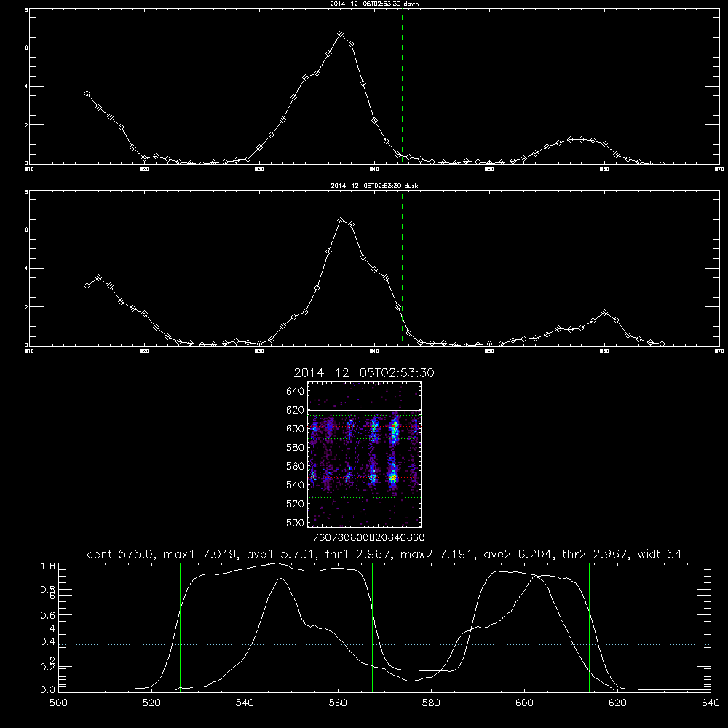Click the spectrogram horizontal axis number string
The width and height of the screenshot is (728, 728).
(x=369, y=538)
